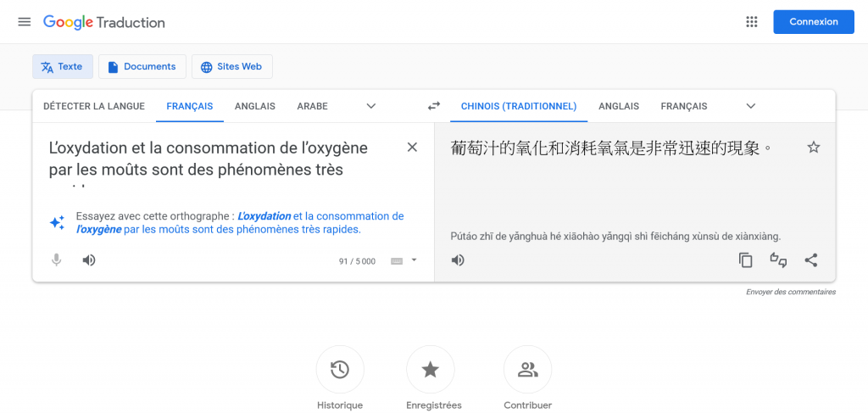The height and width of the screenshot is (413, 868).
Task: Activate microphone voice input
Action: [56, 260]
